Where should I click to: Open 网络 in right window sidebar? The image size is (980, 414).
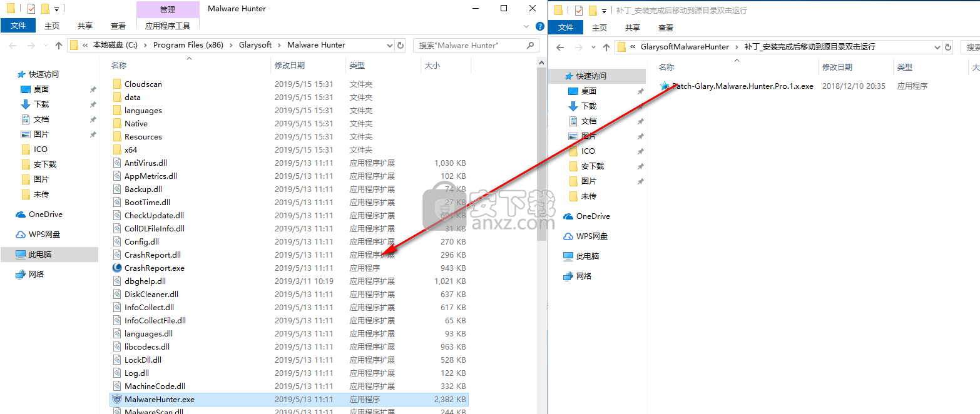click(x=578, y=276)
